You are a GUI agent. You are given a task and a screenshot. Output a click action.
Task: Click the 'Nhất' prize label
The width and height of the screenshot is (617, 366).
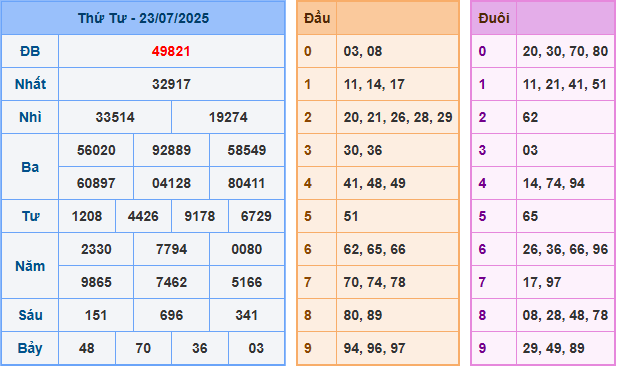(x=30, y=84)
